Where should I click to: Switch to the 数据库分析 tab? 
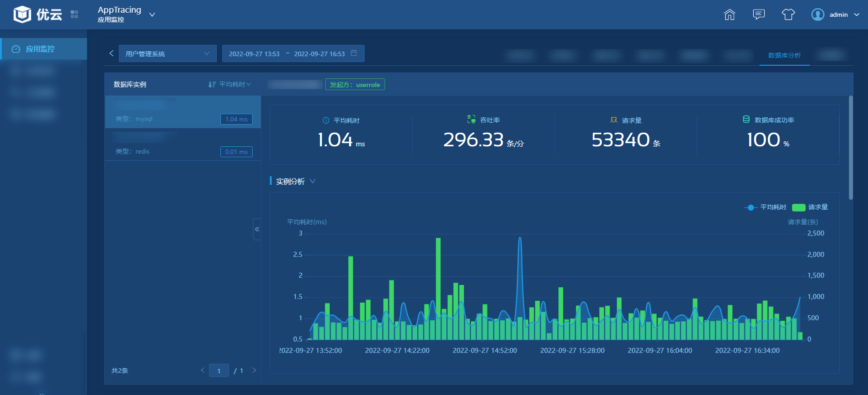tap(785, 55)
